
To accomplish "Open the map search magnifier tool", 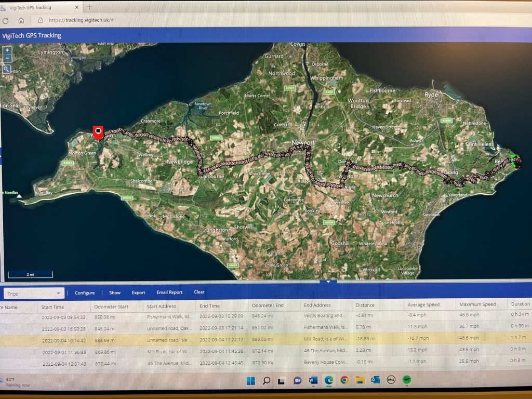I will pyautogui.click(x=7, y=69).
